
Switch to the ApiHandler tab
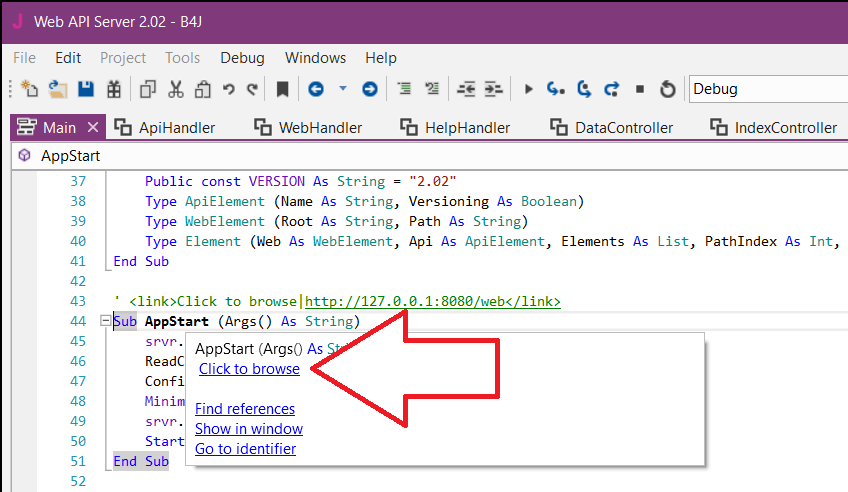pyautogui.click(x=165, y=128)
